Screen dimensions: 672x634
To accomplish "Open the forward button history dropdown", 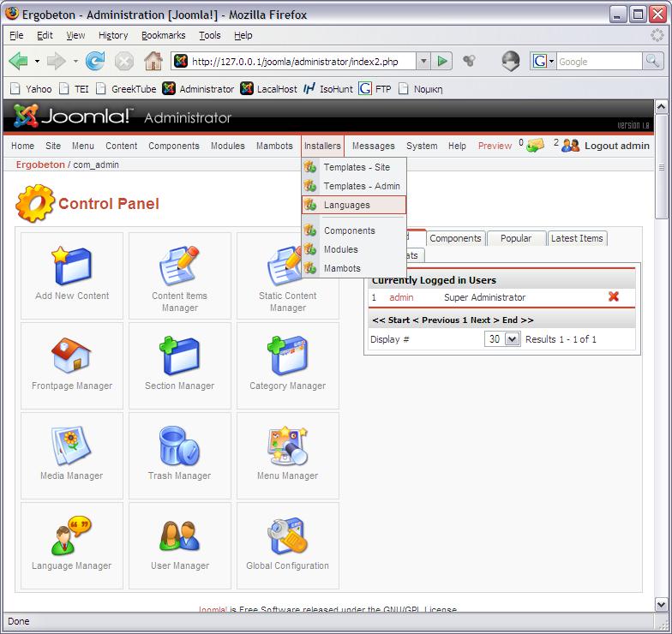I will click(x=75, y=62).
